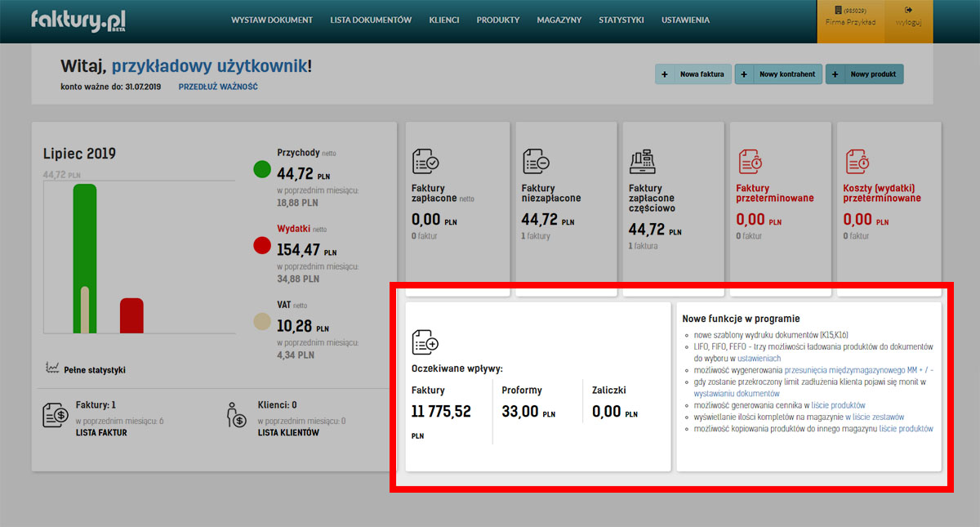Open the Wystaw dokument menu
Screen dimensions: 980x527
coord(272,20)
